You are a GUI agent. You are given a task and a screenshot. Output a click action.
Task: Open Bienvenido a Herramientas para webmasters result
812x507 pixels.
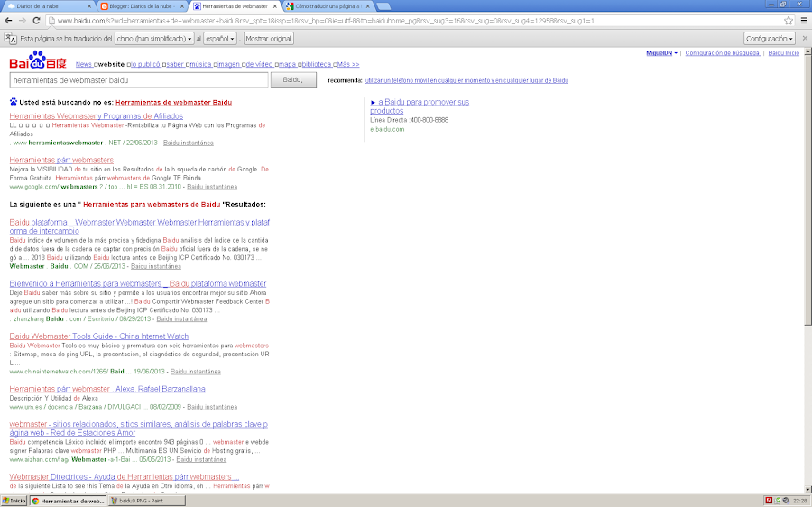tap(138, 284)
